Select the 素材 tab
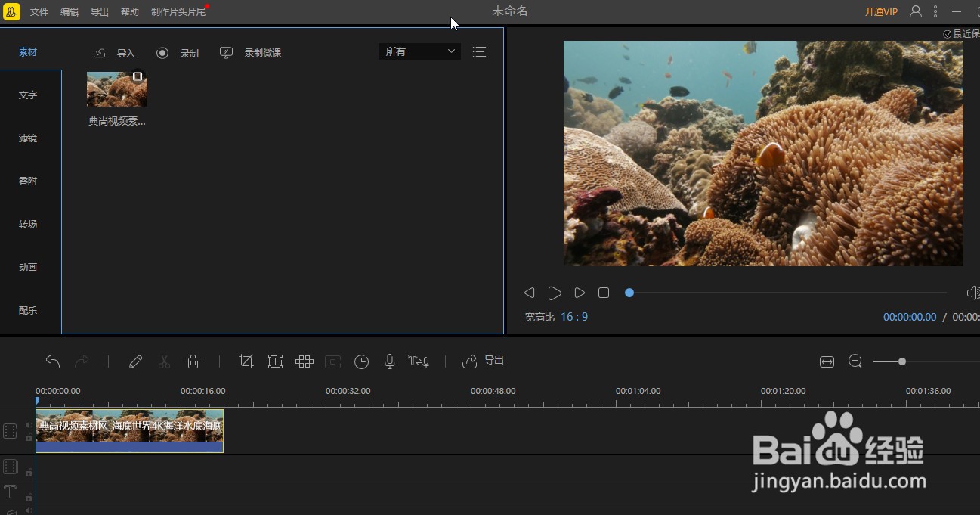The image size is (980, 515). click(28, 52)
